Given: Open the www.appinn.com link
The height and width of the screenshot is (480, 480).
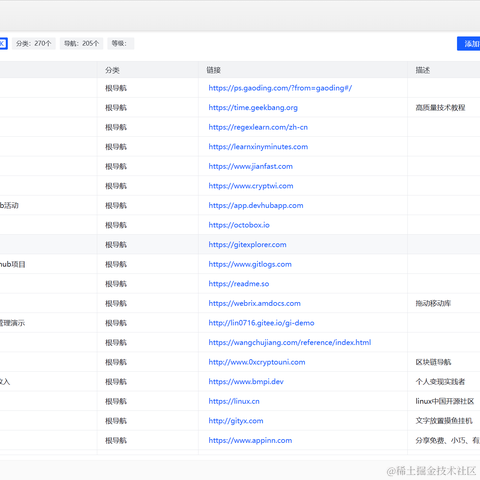Looking at the screenshot, I should point(250,440).
